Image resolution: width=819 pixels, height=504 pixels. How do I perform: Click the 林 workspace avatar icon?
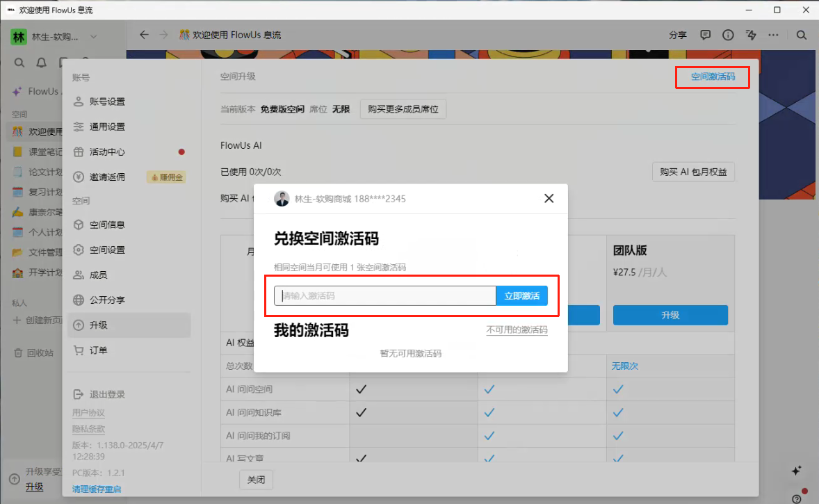pos(18,37)
